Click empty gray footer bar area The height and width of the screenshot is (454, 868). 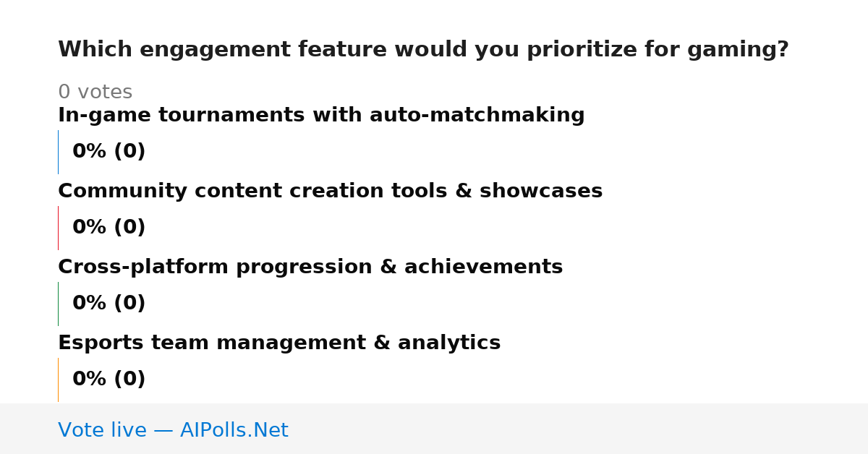pyautogui.click(x=579, y=429)
